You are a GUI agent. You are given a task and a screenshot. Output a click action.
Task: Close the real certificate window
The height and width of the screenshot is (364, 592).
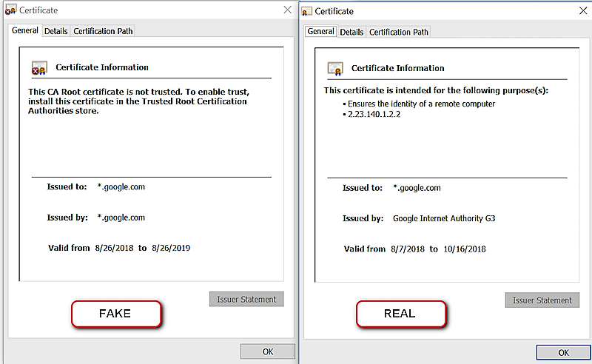coord(583,10)
